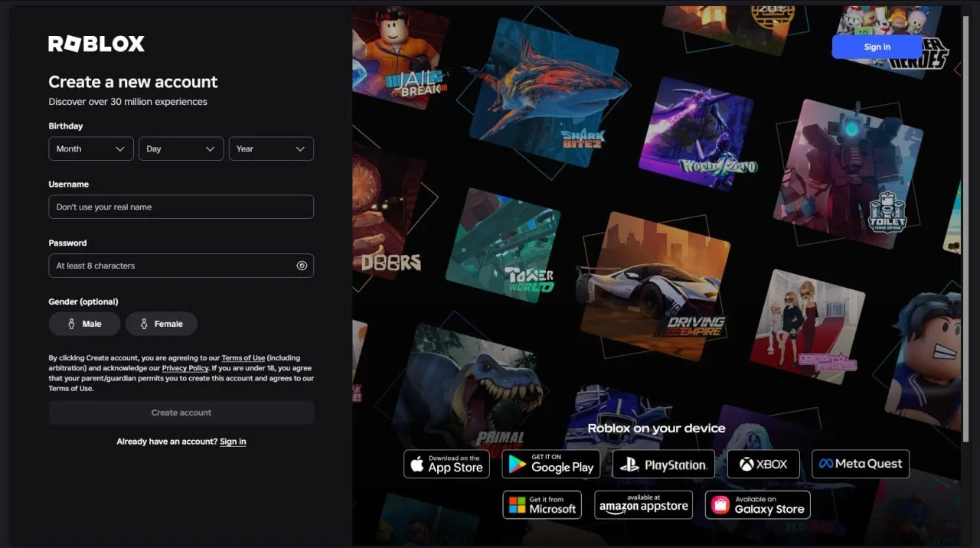Open the Galaxy Store badge
Screen dimensions: 980x548
pos(758,505)
